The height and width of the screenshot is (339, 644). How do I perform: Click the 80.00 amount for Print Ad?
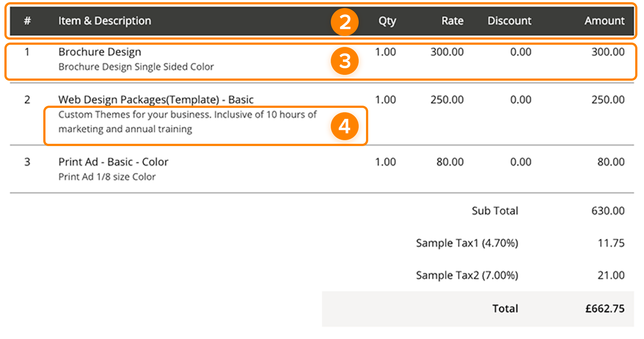tap(611, 162)
